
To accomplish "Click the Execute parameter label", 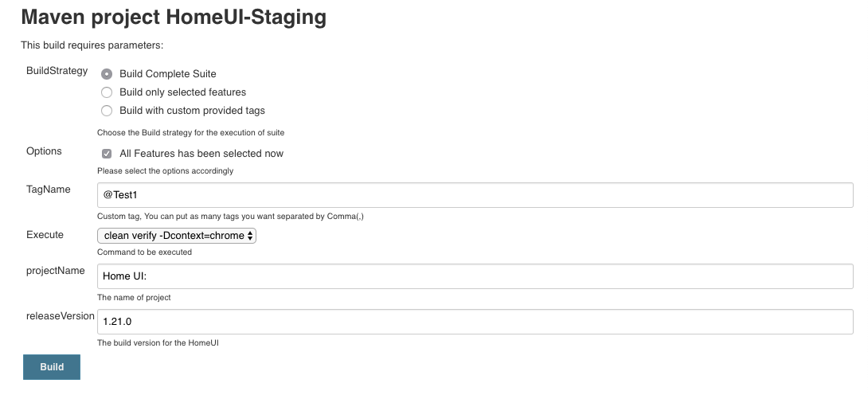I will click(x=45, y=235).
